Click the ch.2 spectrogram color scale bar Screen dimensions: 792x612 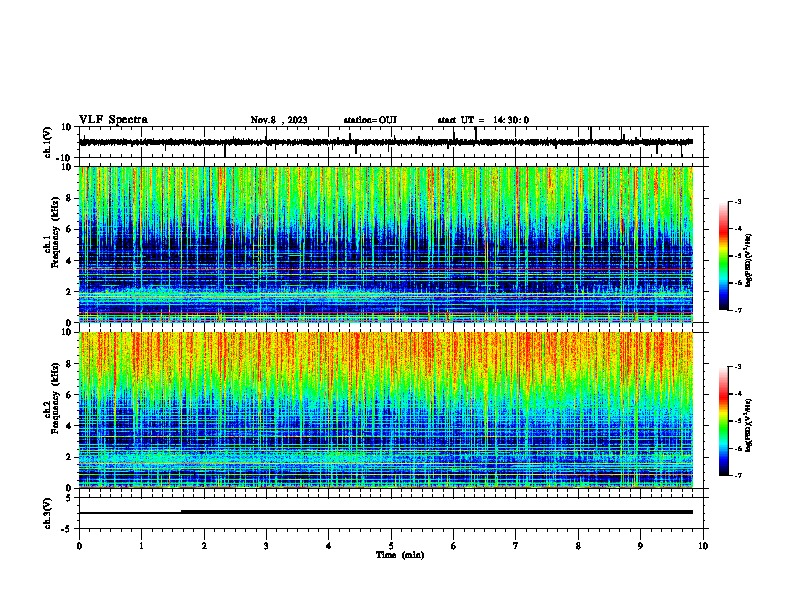724,421
